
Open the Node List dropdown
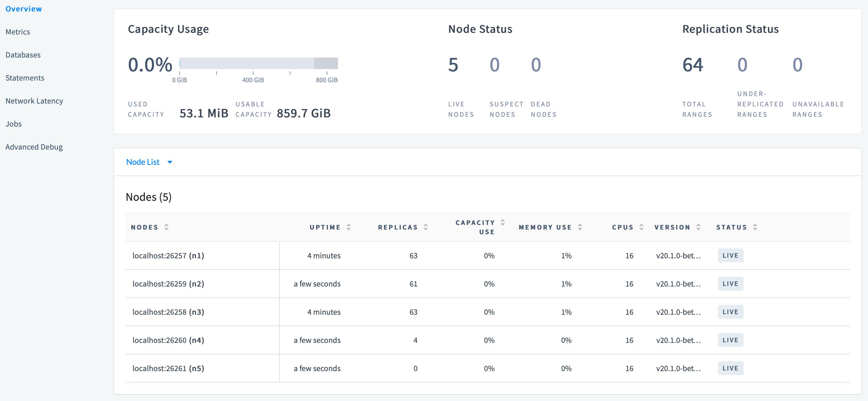pyautogui.click(x=143, y=162)
